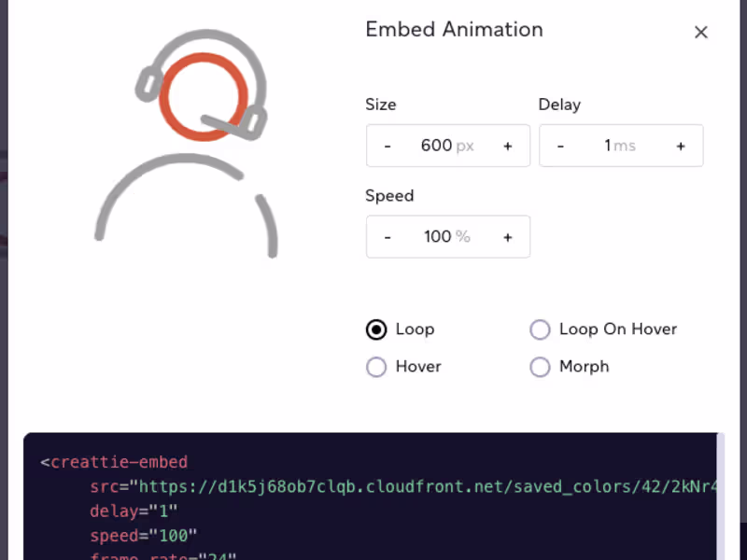Click the headset support animation preview
This screenshot has height=560, width=747.
(x=187, y=143)
